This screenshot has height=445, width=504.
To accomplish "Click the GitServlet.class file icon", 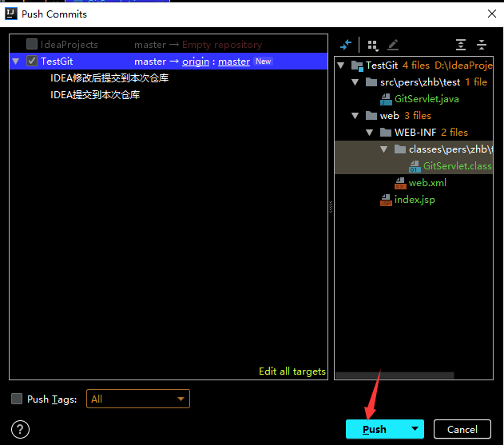I will click(415, 166).
